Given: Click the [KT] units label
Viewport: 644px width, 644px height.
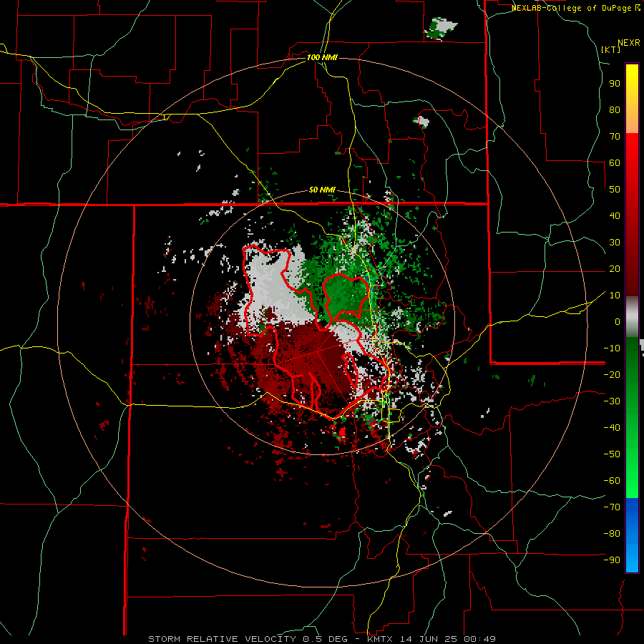Looking at the screenshot, I should [x=610, y=49].
